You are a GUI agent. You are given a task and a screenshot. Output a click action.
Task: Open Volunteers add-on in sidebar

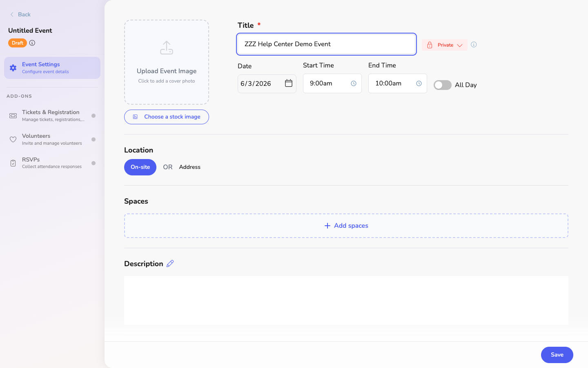pyautogui.click(x=52, y=139)
